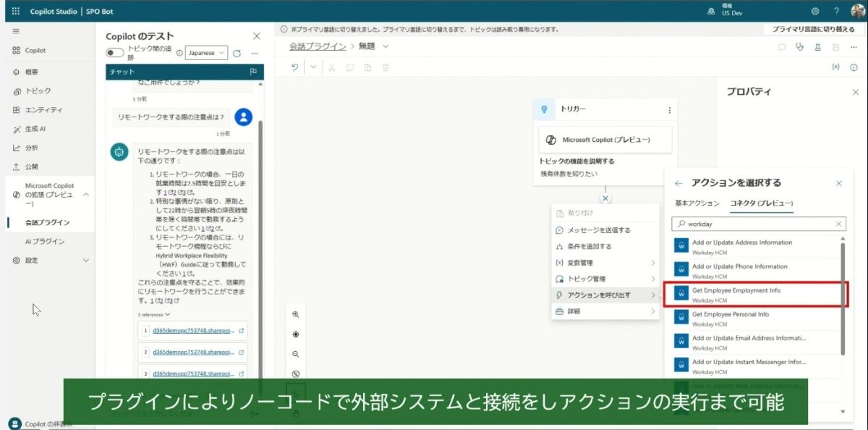Image resolution: width=868 pixels, height=430 pixels.
Task: Choose Get Employee Employment Info action
Action: (x=755, y=295)
